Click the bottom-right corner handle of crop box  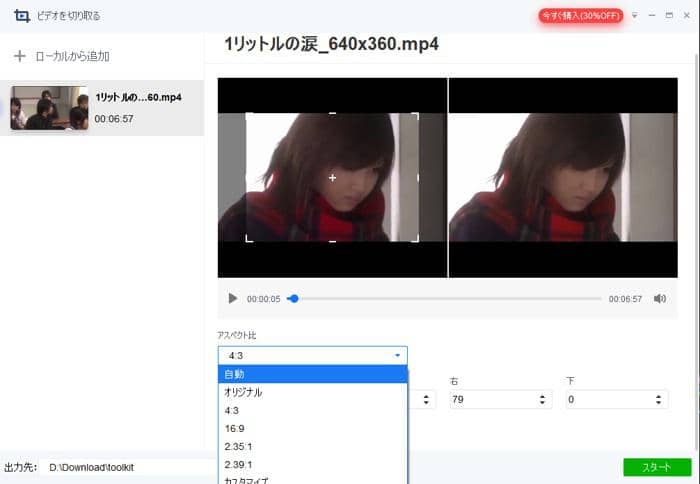coord(416,239)
